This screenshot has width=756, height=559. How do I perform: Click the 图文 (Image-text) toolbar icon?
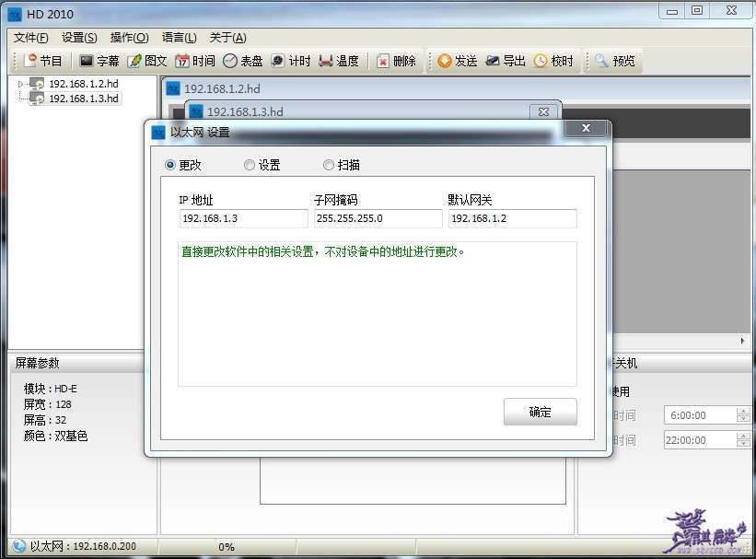click(134, 61)
